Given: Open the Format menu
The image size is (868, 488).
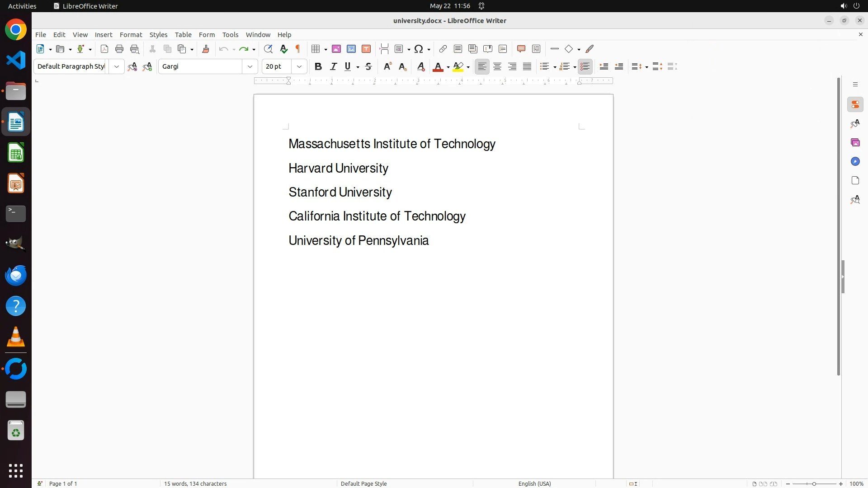Looking at the screenshot, I should pos(131,35).
